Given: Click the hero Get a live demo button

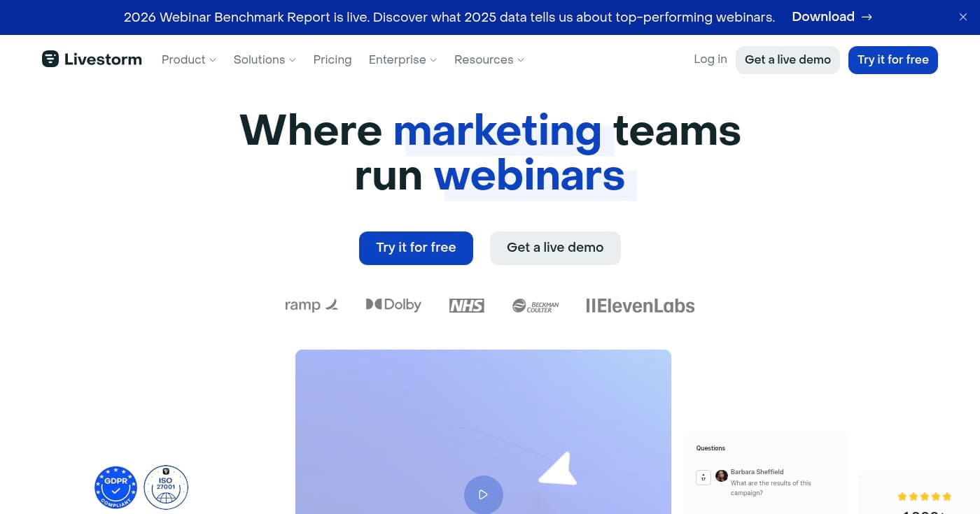Looking at the screenshot, I should coord(555,248).
